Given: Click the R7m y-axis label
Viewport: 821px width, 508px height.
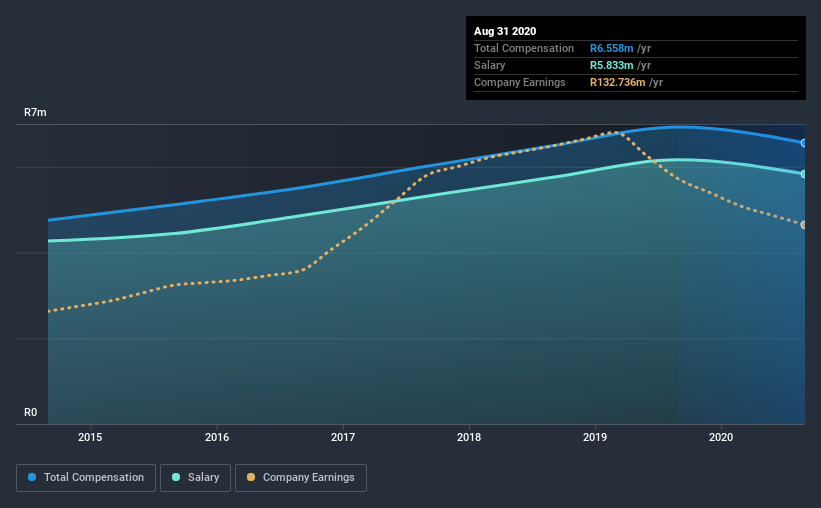Looking at the screenshot, I should 35,113.
